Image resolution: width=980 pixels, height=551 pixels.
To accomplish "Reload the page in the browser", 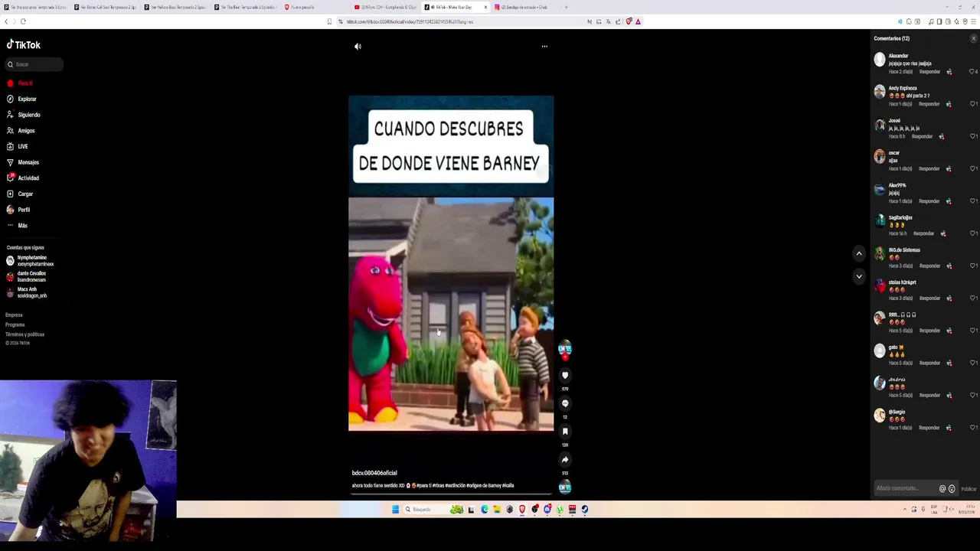I will [x=23, y=21].
